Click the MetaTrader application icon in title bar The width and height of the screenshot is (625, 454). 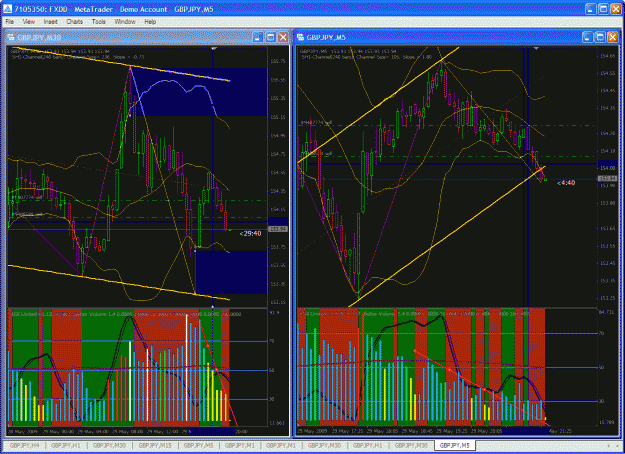tap(7, 9)
